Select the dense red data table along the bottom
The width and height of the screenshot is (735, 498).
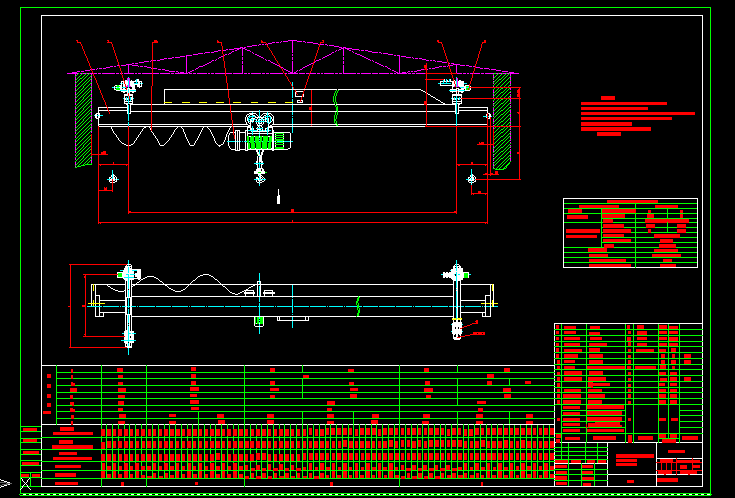(x=327, y=452)
